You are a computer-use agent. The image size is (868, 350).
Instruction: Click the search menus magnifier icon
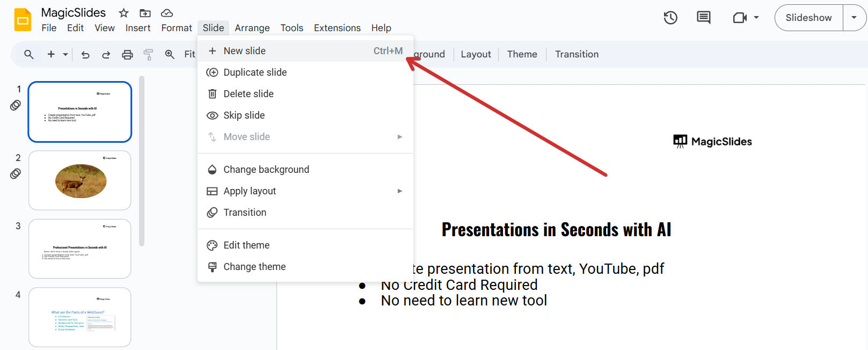(29, 54)
